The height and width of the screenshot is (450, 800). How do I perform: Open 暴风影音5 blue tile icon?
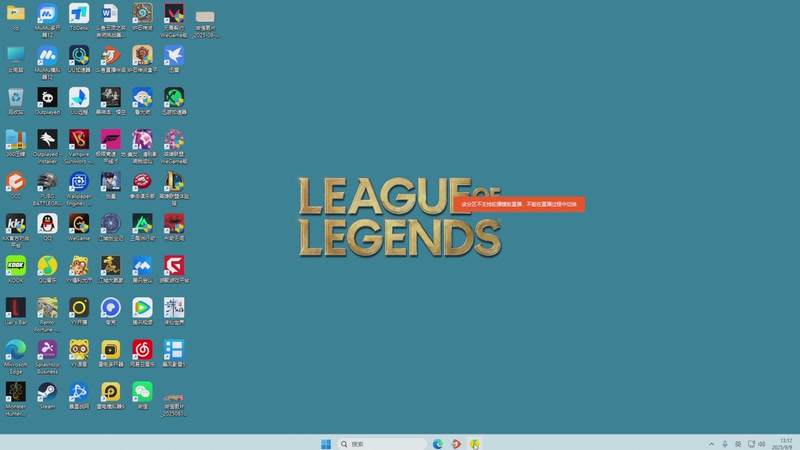(174, 353)
